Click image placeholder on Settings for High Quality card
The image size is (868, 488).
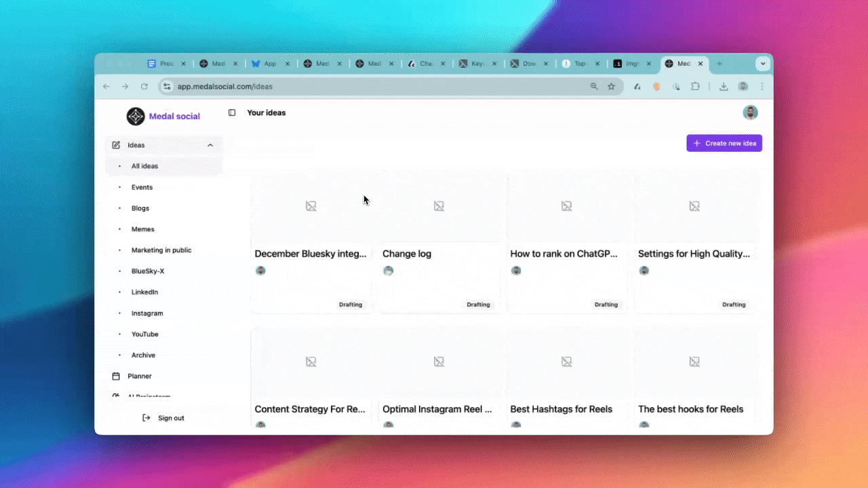pyautogui.click(x=694, y=206)
